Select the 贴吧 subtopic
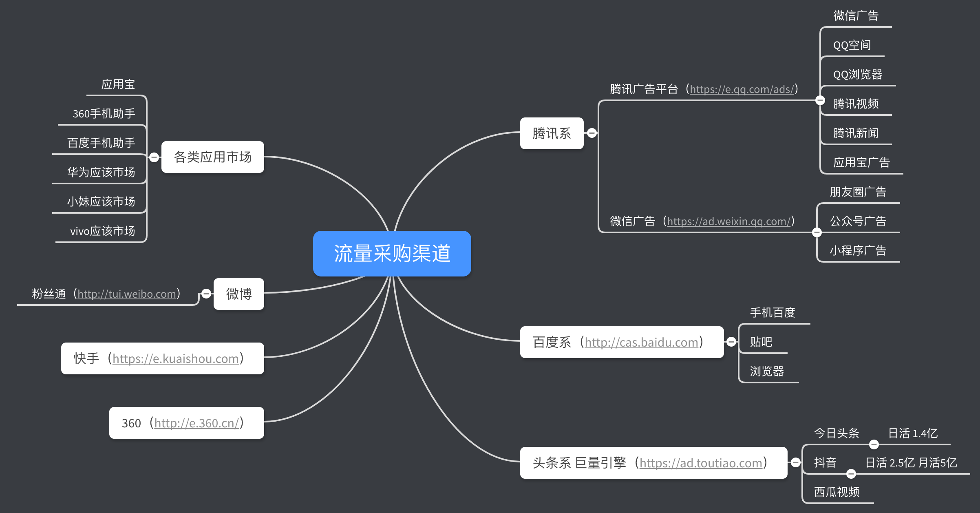980x513 pixels. (761, 342)
